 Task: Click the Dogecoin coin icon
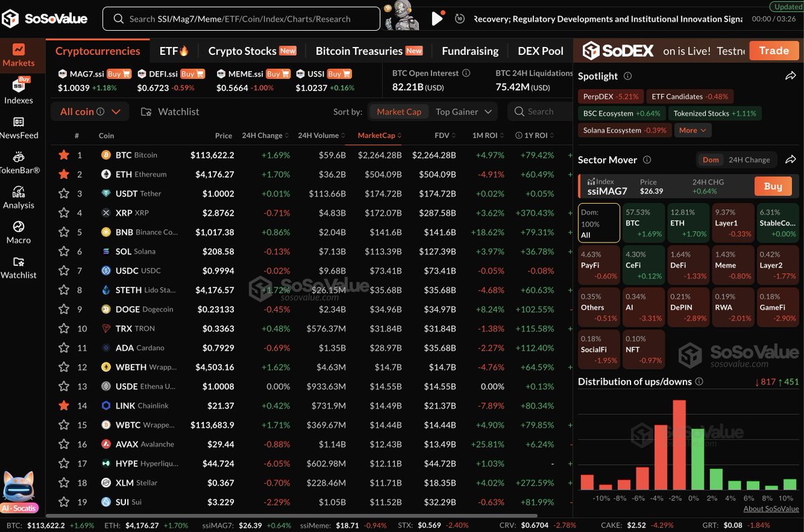tap(105, 310)
